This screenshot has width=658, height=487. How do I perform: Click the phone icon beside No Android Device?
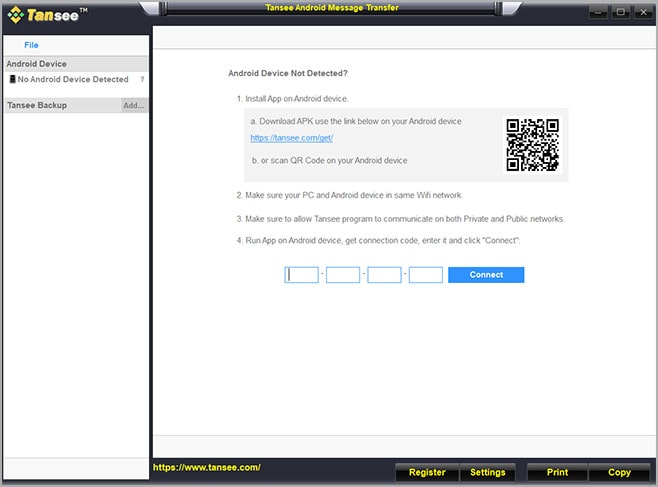pyautogui.click(x=13, y=79)
